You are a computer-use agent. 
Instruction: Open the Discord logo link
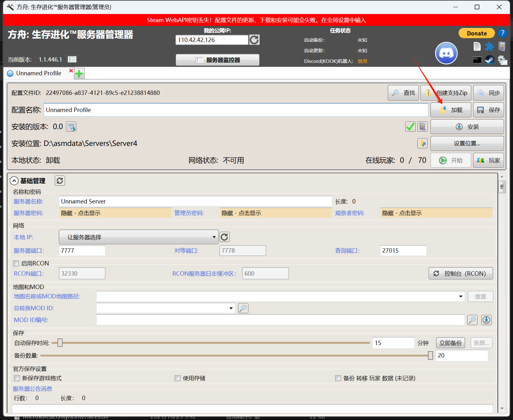(x=446, y=53)
